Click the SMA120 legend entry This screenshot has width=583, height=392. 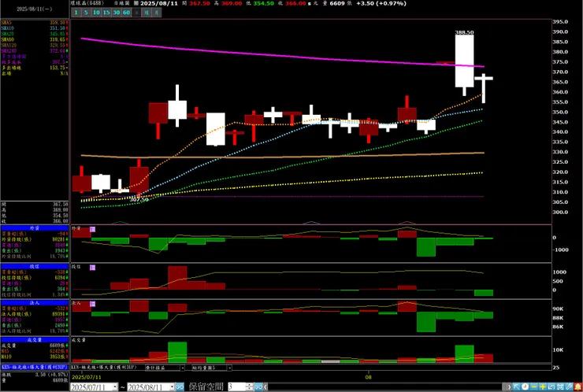point(35,45)
